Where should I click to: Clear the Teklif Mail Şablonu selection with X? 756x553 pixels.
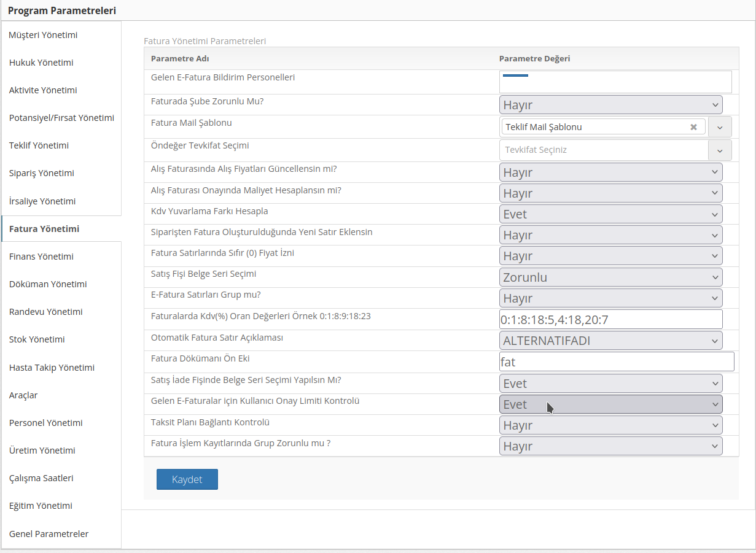(693, 127)
